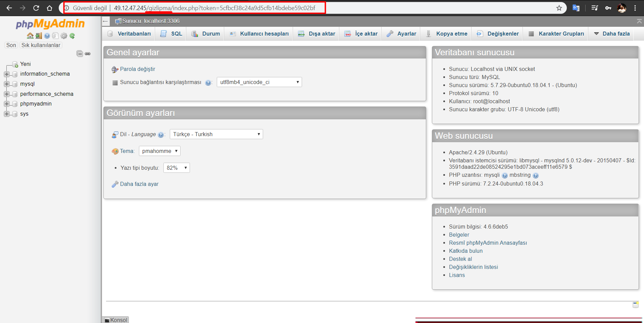Bookmark page with the star icon
The width and height of the screenshot is (644, 323).
559,8
